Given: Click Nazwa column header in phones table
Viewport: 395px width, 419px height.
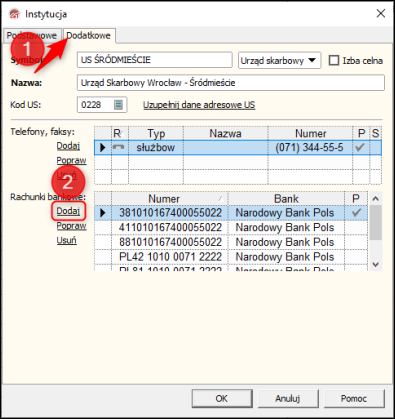Looking at the screenshot, I should [225, 134].
